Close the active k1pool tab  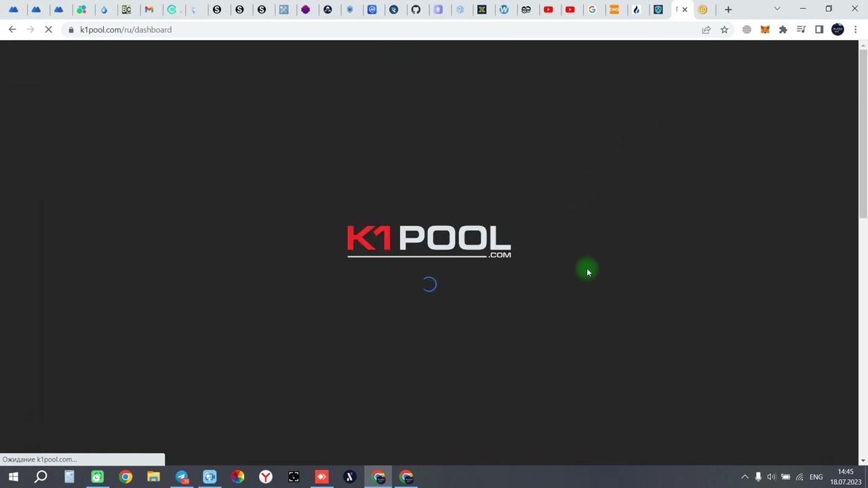click(x=685, y=9)
